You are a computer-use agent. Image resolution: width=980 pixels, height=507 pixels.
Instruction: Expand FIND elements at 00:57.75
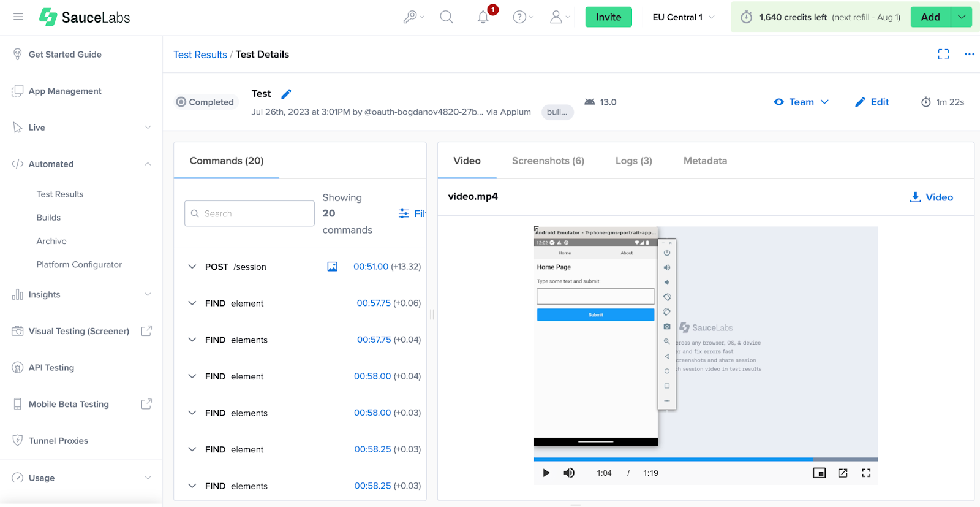point(192,340)
